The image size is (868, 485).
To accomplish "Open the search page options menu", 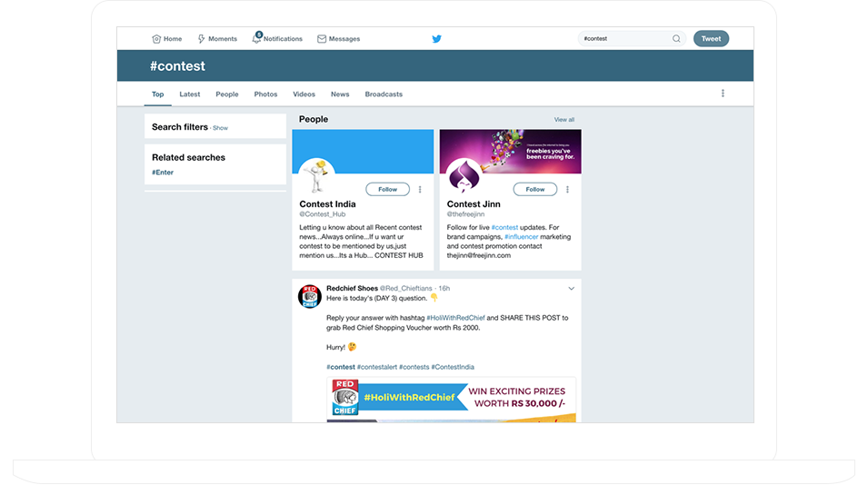I will [x=723, y=94].
